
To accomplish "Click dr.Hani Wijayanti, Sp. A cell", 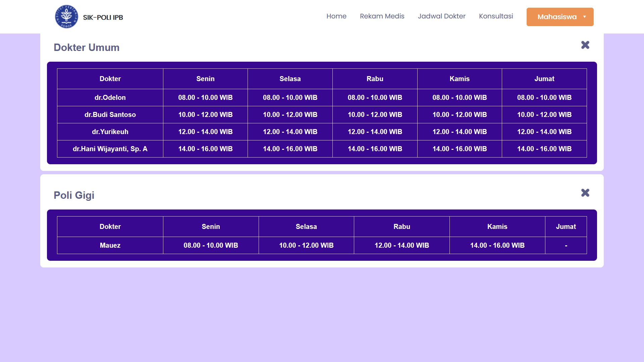I will pos(110,149).
